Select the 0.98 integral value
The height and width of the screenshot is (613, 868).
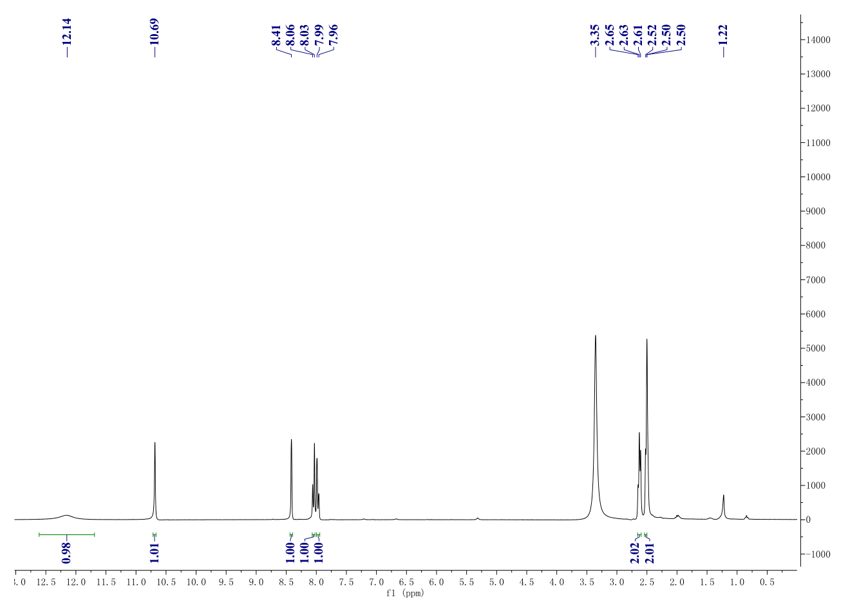pyautogui.click(x=66, y=552)
